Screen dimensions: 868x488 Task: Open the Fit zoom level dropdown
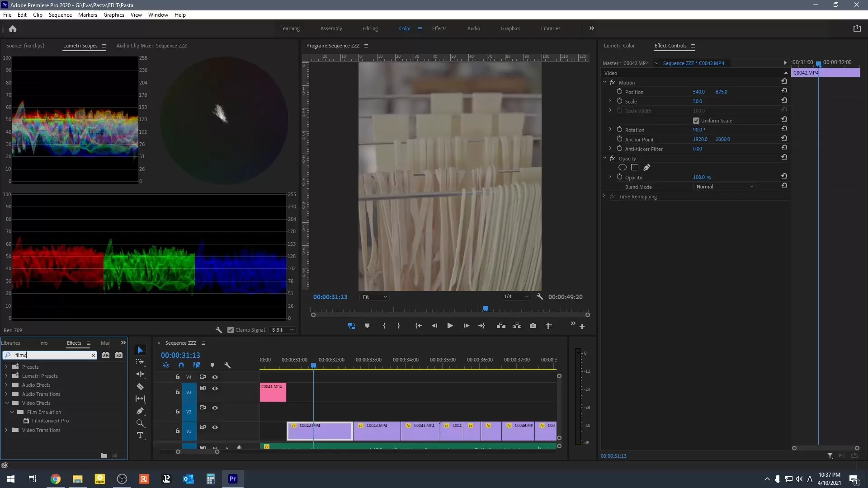pos(375,297)
